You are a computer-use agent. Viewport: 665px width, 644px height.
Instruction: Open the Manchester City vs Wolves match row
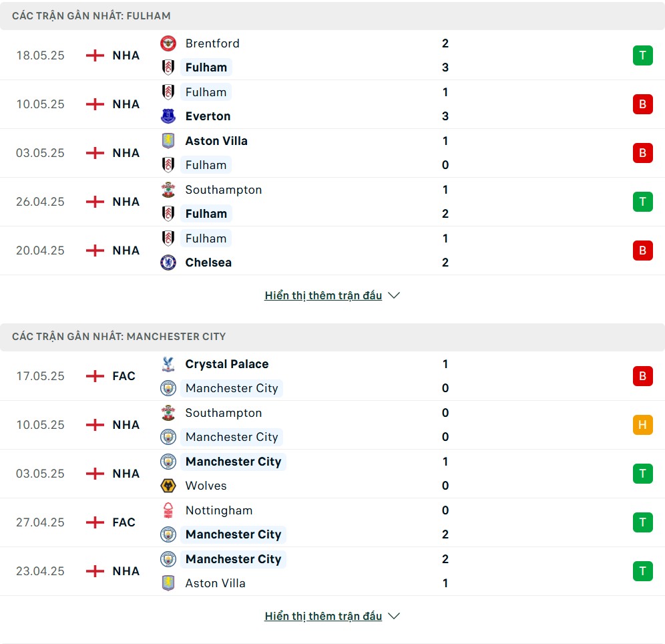pos(332,474)
